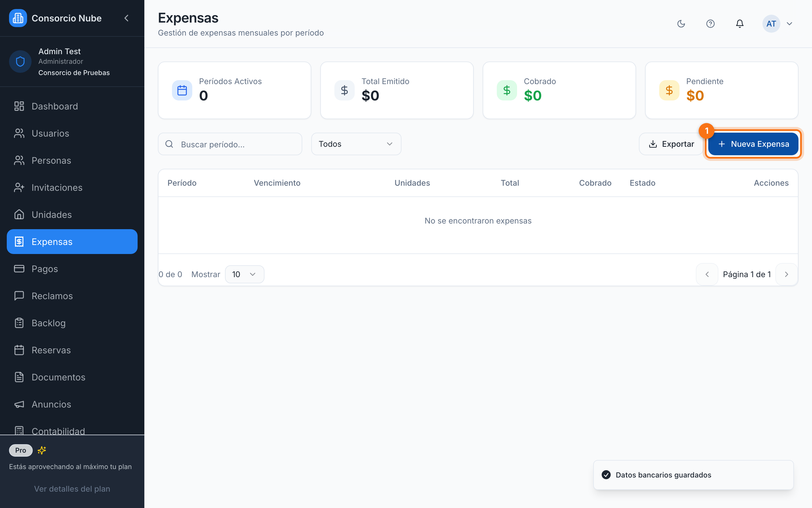Open Reclamos section

[72, 296]
